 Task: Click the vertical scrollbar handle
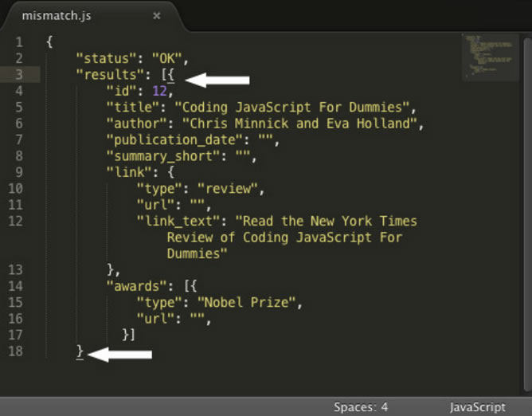[x=527, y=214]
